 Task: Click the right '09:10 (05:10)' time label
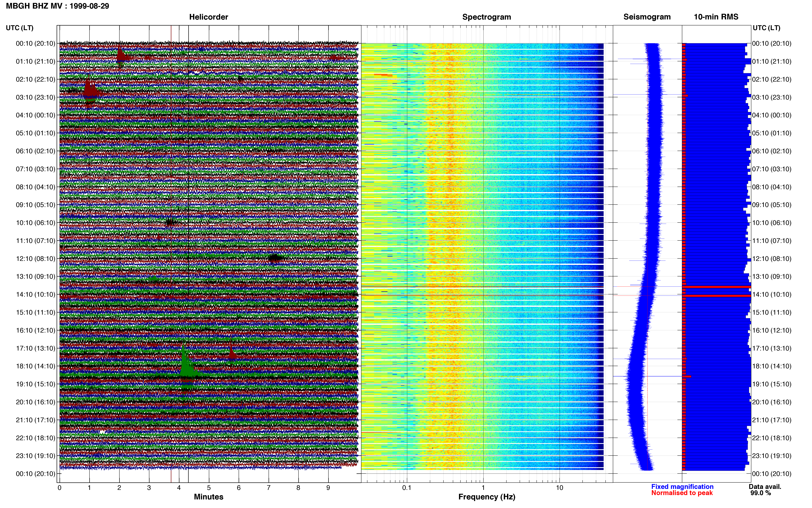(x=772, y=205)
